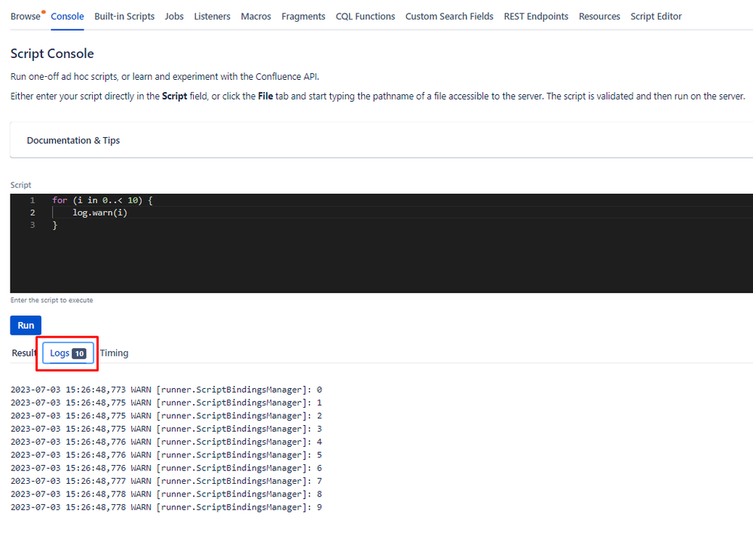Viewport: 753px width, 560px height.
Task: Open the Browse tab
Action: (x=26, y=17)
